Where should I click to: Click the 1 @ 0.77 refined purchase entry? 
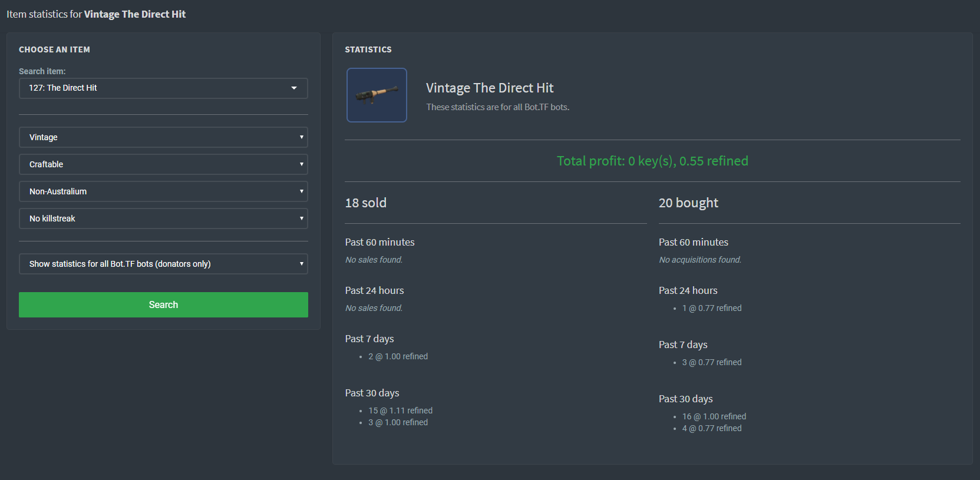point(712,308)
